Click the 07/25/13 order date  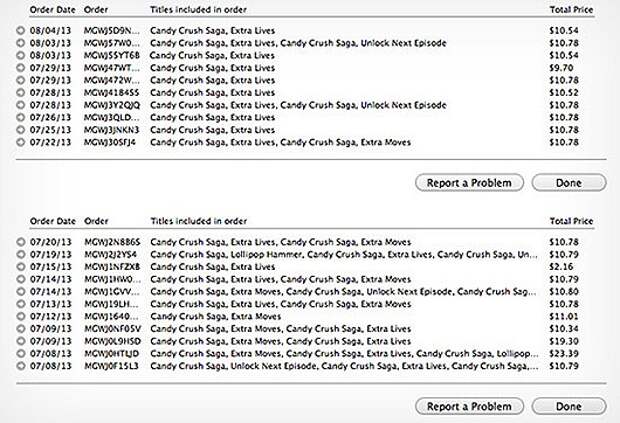click(x=51, y=130)
